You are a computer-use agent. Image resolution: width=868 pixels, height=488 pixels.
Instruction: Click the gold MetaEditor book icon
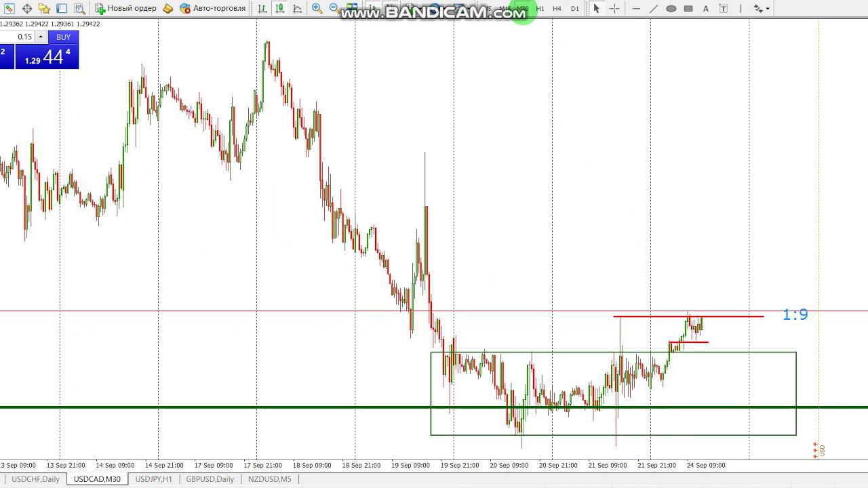[x=167, y=9]
